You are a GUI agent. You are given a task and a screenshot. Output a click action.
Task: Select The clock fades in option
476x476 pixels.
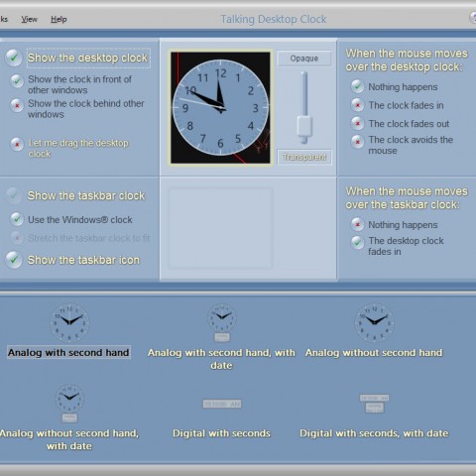357,105
